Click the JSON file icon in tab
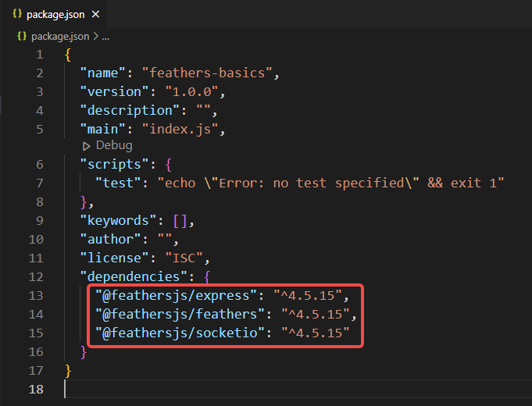 pyautogui.click(x=17, y=14)
